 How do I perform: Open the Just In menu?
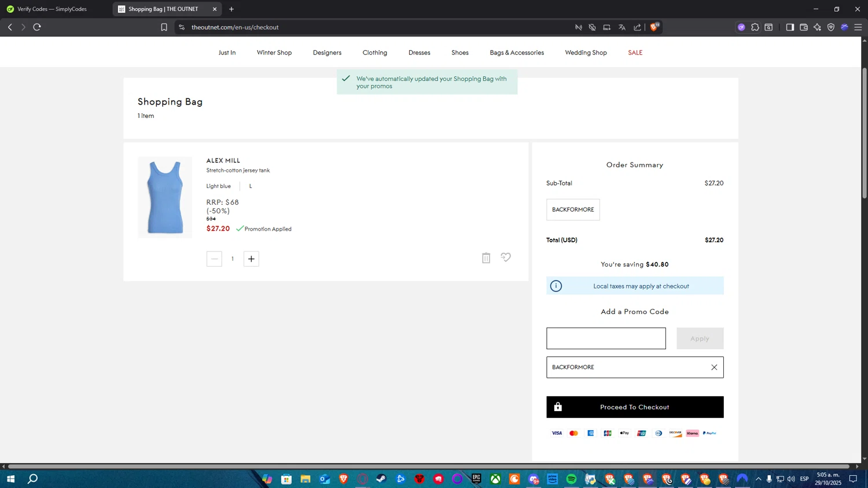click(x=227, y=53)
